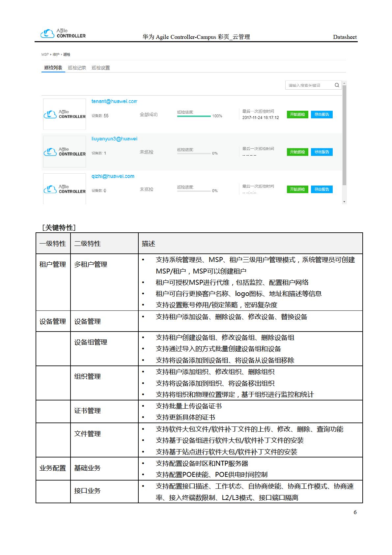The height and width of the screenshot is (555, 392).
Task: Click the 一级特性 column header
Action: click(53, 244)
